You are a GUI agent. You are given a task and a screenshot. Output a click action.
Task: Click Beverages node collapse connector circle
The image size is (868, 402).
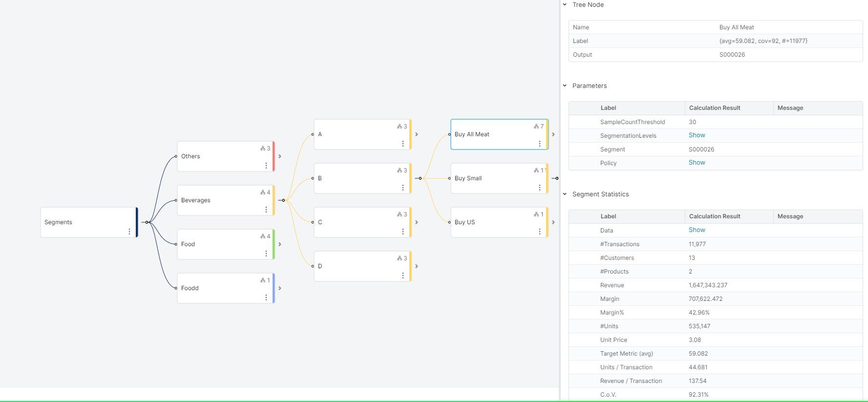[283, 200]
